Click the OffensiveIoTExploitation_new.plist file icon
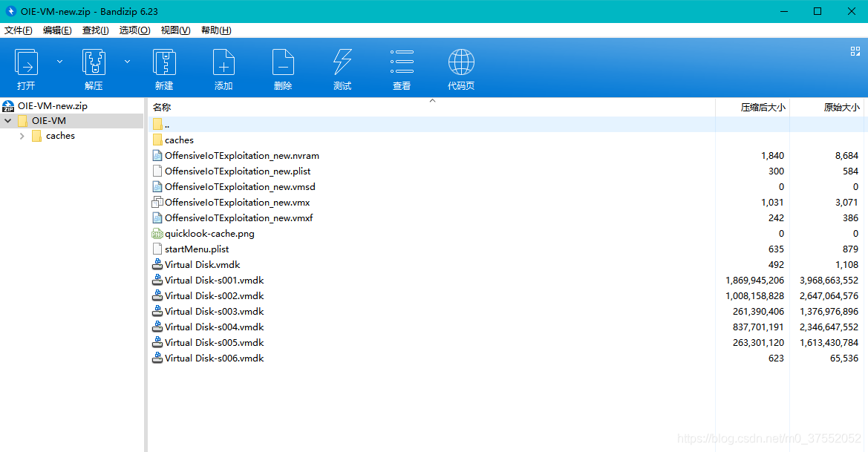This screenshot has height=452, width=868. tap(157, 171)
